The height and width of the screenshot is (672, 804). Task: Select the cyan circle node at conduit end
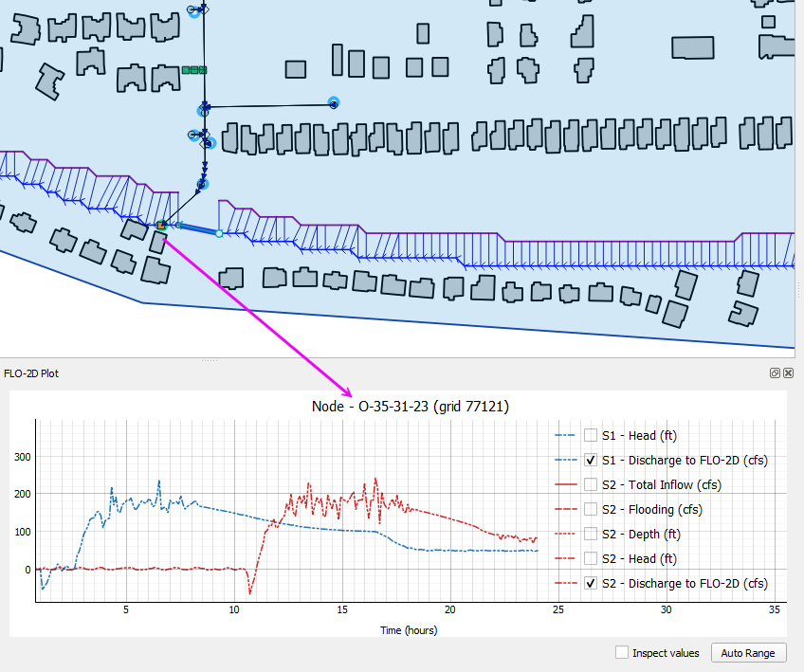219,233
